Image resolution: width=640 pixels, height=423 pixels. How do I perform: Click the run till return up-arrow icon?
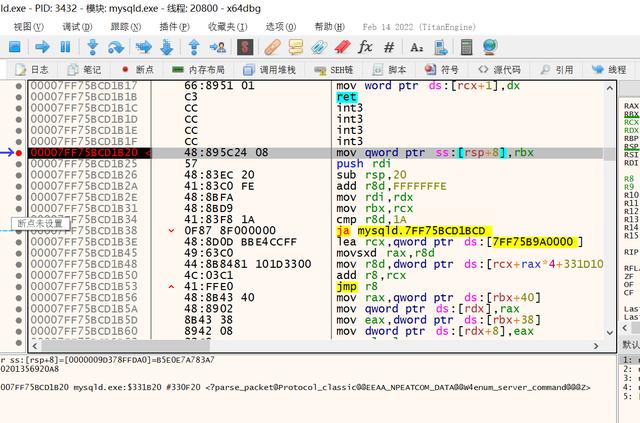coord(194,47)
